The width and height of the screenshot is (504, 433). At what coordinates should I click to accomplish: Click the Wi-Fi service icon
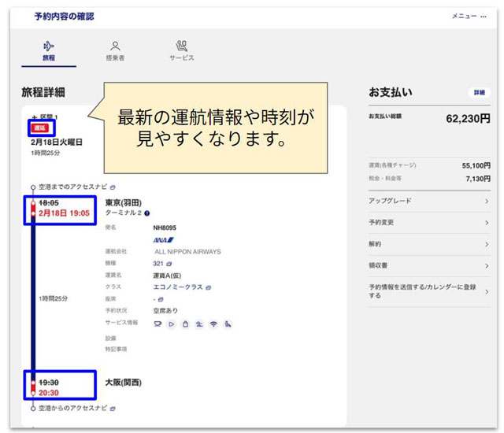pos(213,324)
